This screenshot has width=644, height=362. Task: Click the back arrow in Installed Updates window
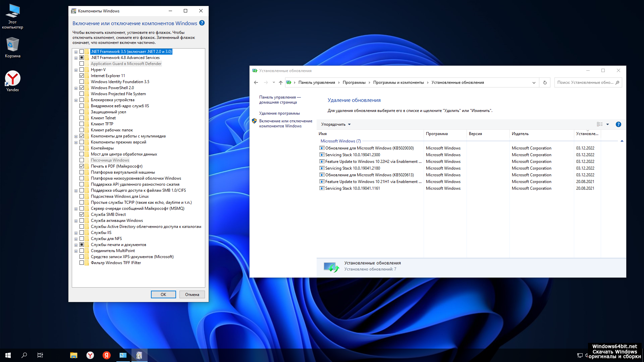(256, 82)
